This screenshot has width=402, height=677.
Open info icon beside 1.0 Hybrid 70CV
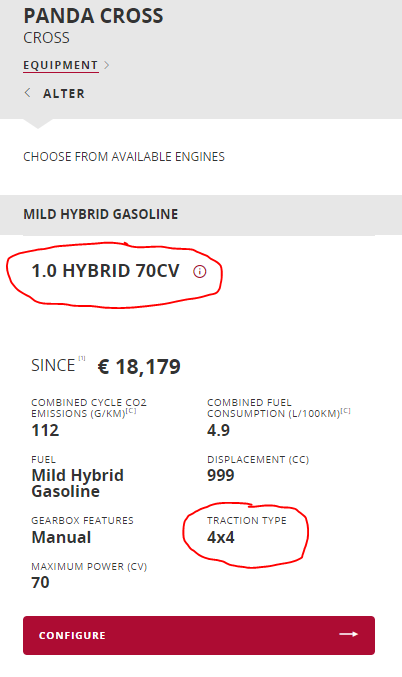tap(199, 272)
